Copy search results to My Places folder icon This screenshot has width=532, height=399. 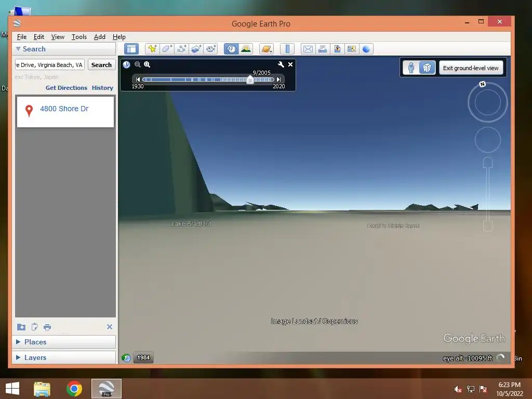click(21, 327)
